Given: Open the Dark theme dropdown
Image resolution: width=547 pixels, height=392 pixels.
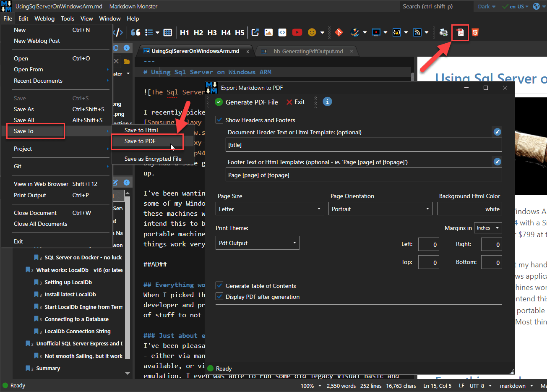Looking at the screenshot, I should click(487, 6).
